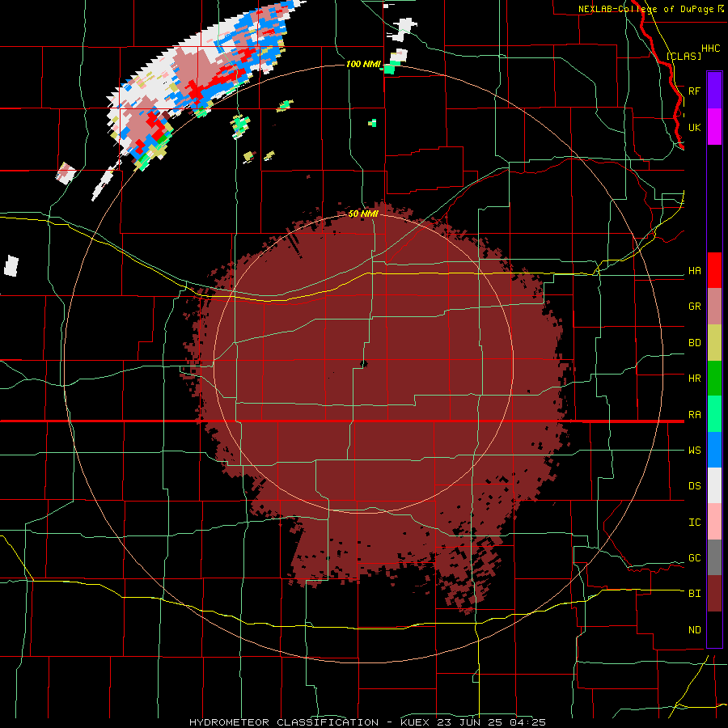Viewport: 728px width, 728px height.
Task: Click the "50 NMI" range ring label
Action: coord(363,214)
